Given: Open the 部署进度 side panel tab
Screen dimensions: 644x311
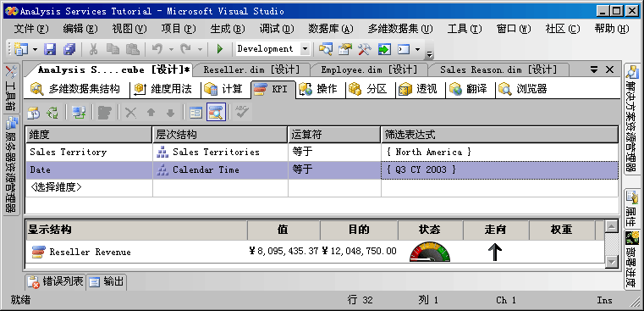Looking at the screenshot, I should point(631,260).
